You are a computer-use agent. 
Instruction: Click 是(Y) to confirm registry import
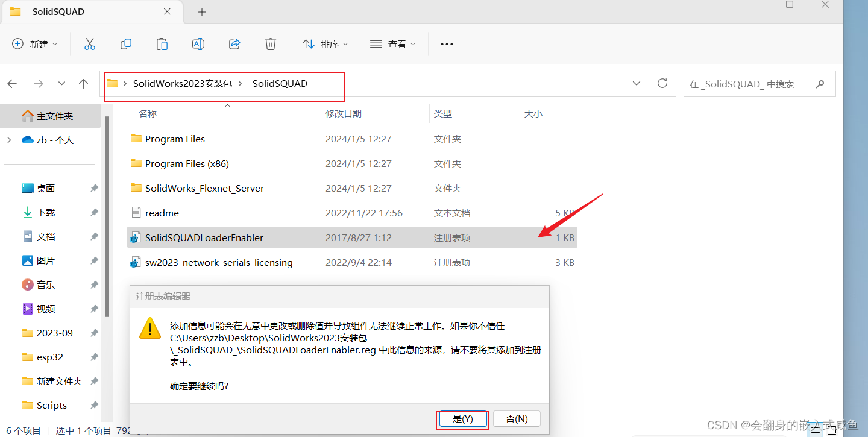[x=462, y=418]
